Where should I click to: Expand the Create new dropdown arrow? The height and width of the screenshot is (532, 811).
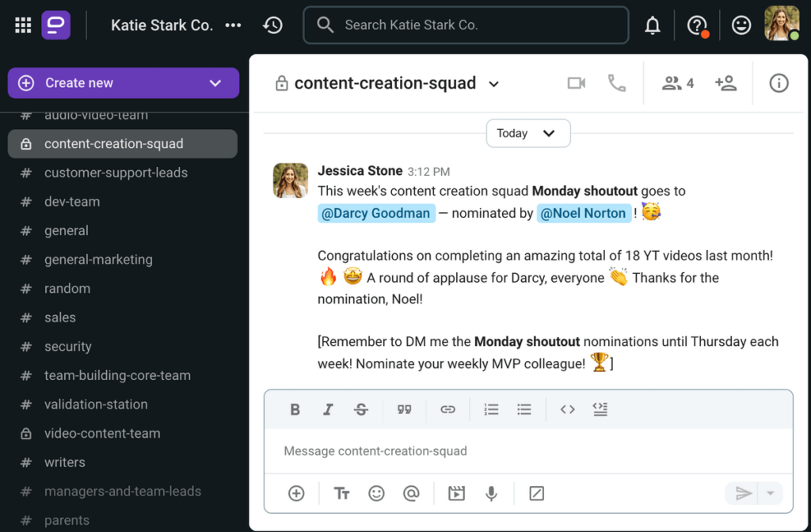pyautogui.click(x=215, y=83)
